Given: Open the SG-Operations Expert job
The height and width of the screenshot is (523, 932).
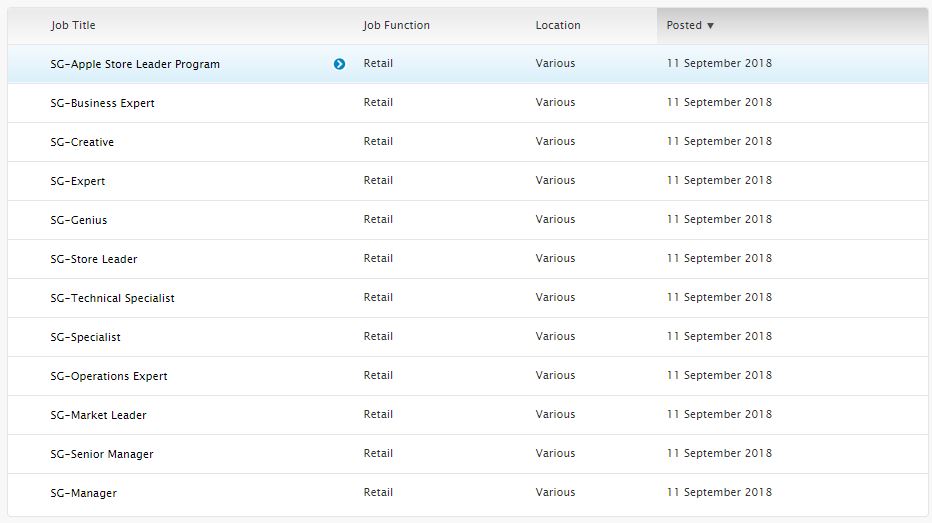Looking at the screenshot, I should coord(108,376).
